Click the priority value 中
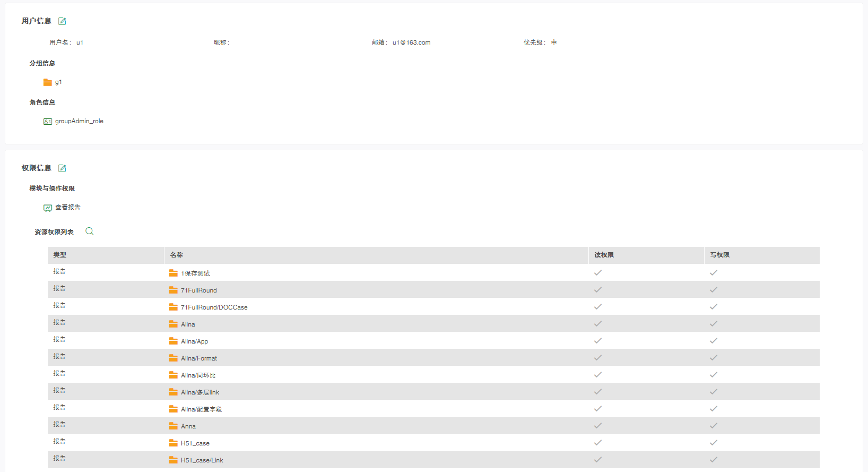Screen dimensions: 868x472 click(554, 42)
